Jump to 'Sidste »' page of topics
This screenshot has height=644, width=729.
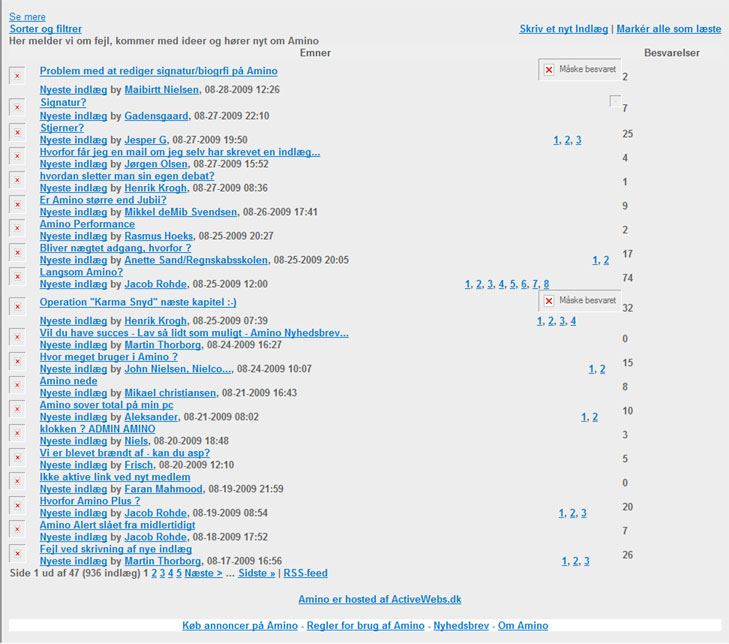click(257, 574)
